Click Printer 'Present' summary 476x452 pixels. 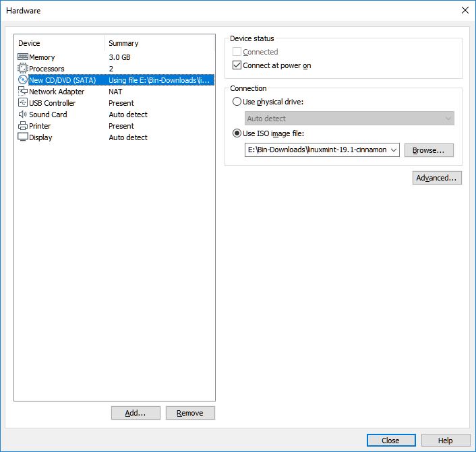[121, 126]
